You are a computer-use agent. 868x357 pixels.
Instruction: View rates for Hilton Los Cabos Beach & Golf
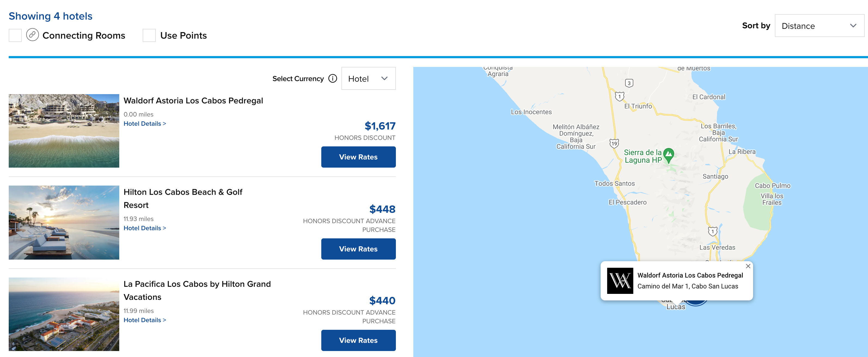pyautogui.click(x=358, y=249)
